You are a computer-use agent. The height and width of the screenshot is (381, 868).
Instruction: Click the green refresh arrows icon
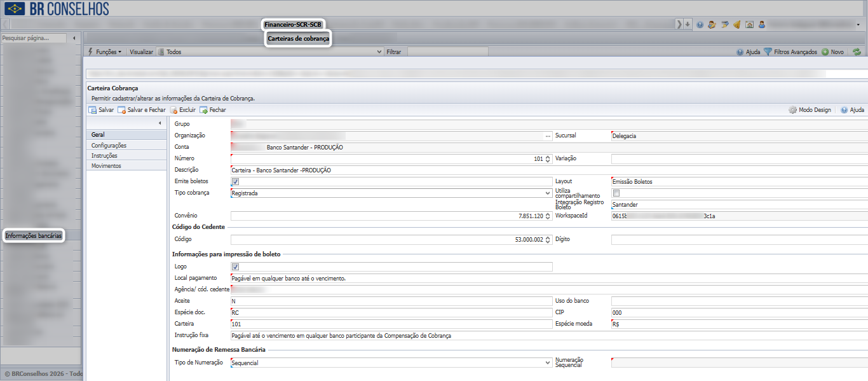point(857,52)
